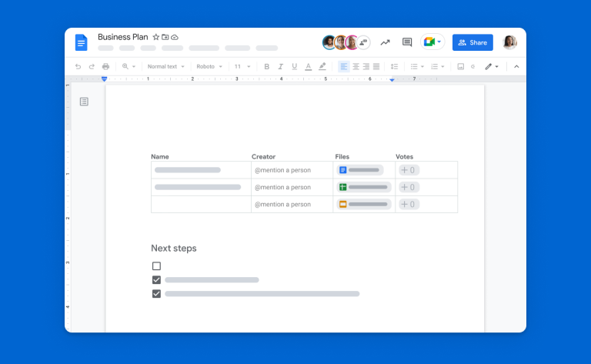Add a vote in second row

click(409, 187)
